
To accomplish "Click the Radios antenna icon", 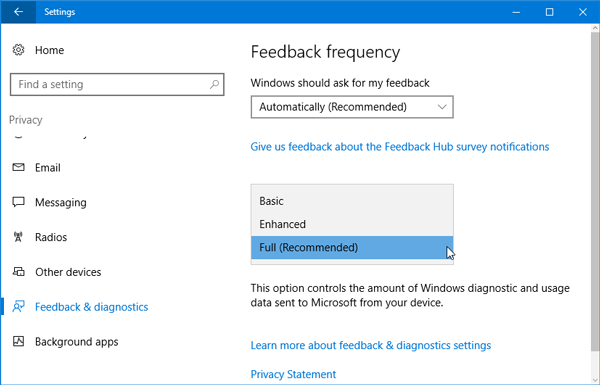I will (18, 237).
